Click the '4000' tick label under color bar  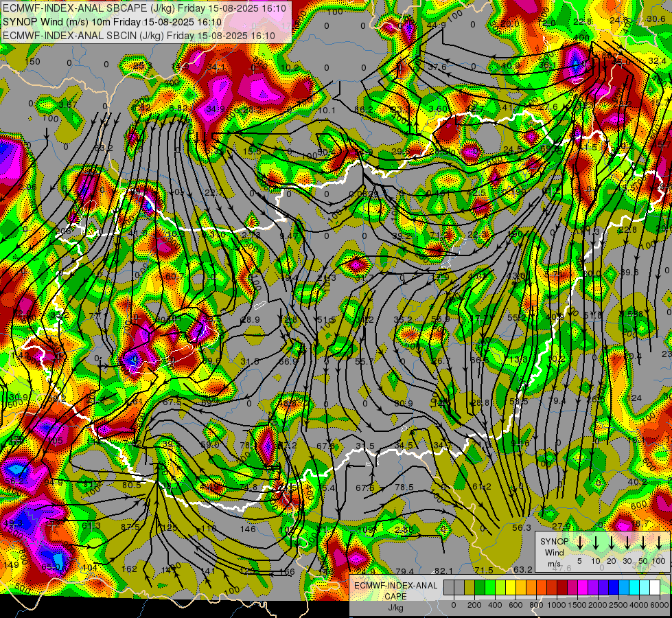coord(639,605)
